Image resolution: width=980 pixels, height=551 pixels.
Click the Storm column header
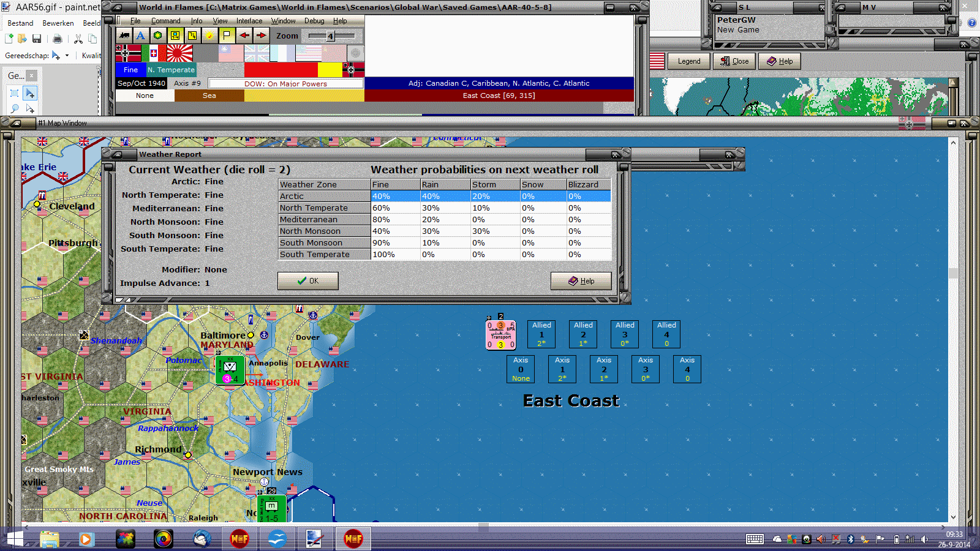point(495,184)
